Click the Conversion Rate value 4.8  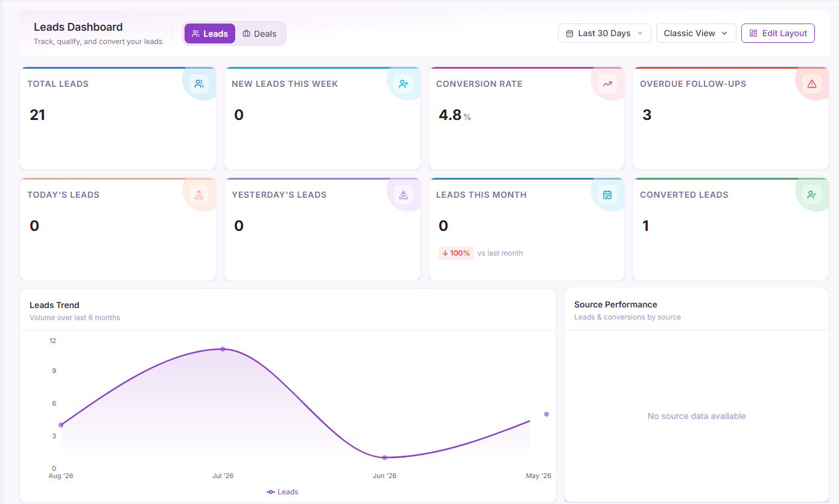coord(450,115)
